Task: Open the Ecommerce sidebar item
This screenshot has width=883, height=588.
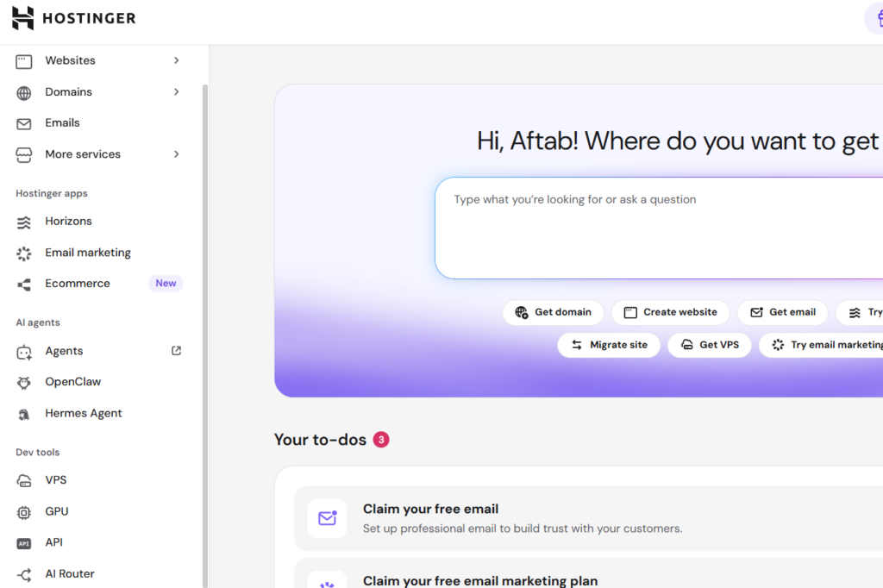Action: (x=98, y=284)
